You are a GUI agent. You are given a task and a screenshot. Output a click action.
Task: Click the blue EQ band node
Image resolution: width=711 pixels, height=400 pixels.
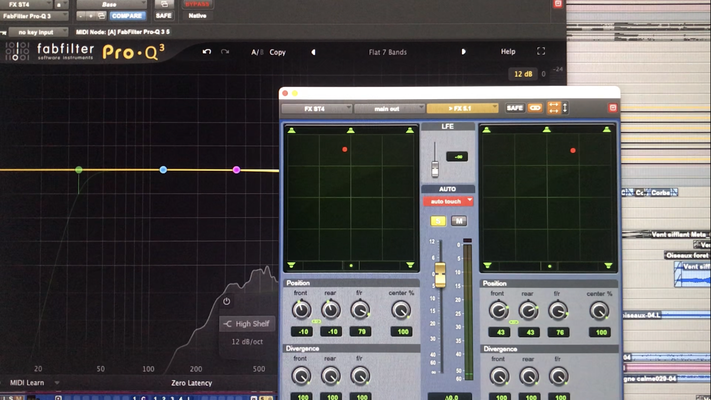pyautogui.click(x=163, y=170)
